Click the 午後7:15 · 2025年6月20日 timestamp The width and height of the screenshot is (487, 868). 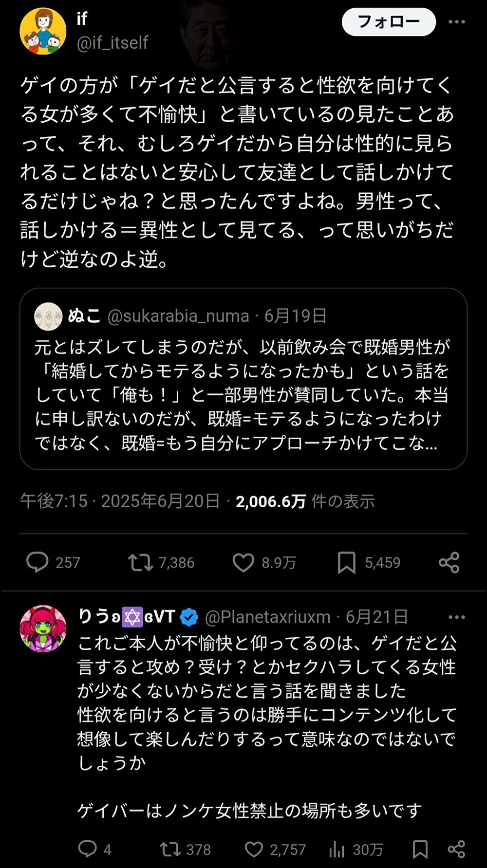120,501
